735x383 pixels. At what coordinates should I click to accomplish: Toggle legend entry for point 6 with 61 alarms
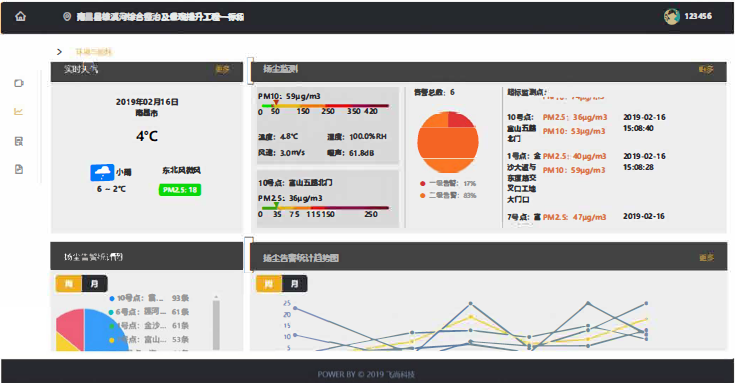pyautogui.click(x=149, y=312)
